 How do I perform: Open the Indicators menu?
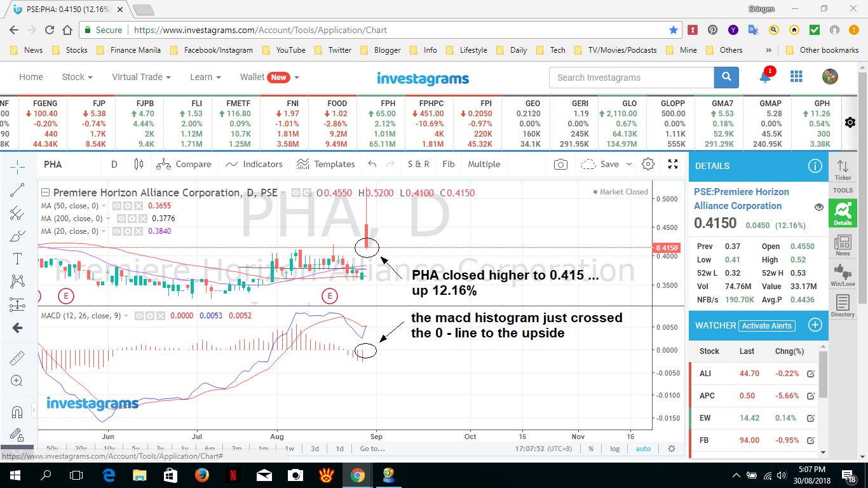point(254,164)
